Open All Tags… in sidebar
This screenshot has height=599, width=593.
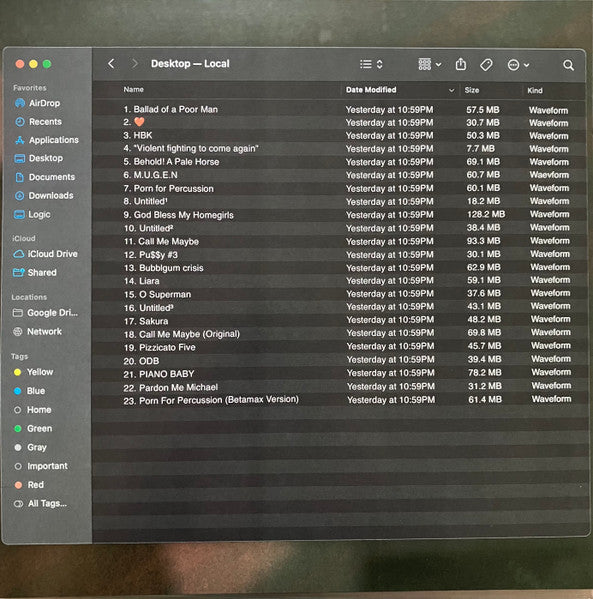[x=40, y=503]
